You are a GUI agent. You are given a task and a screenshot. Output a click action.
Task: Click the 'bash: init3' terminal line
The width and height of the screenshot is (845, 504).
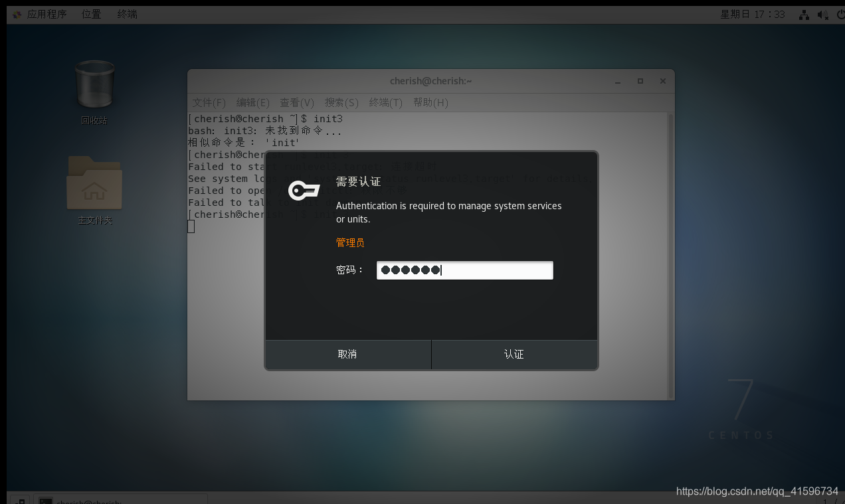click(265, 131)
